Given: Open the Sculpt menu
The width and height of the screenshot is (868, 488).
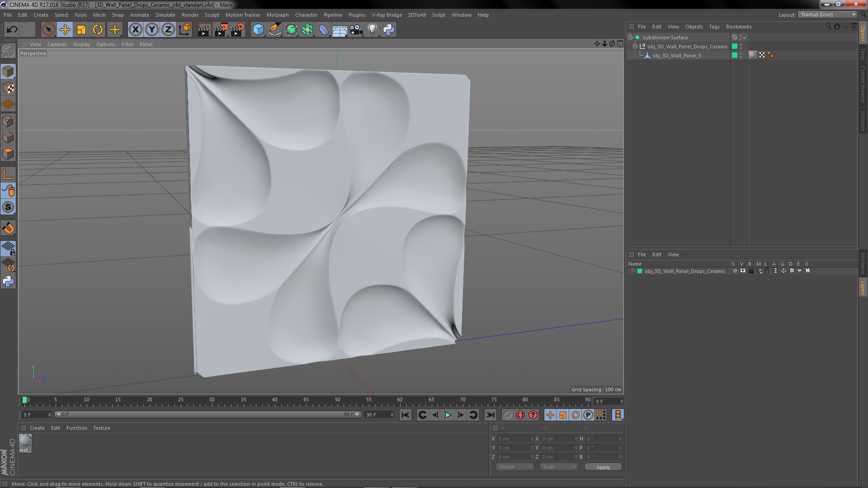Looking at the screenshot, I should tap(212, 15).
